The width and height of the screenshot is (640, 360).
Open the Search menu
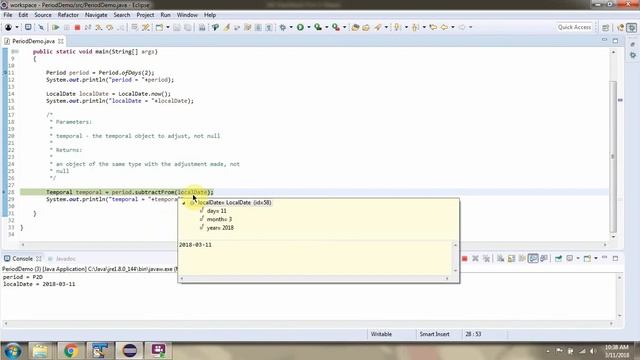click(122, 15)
